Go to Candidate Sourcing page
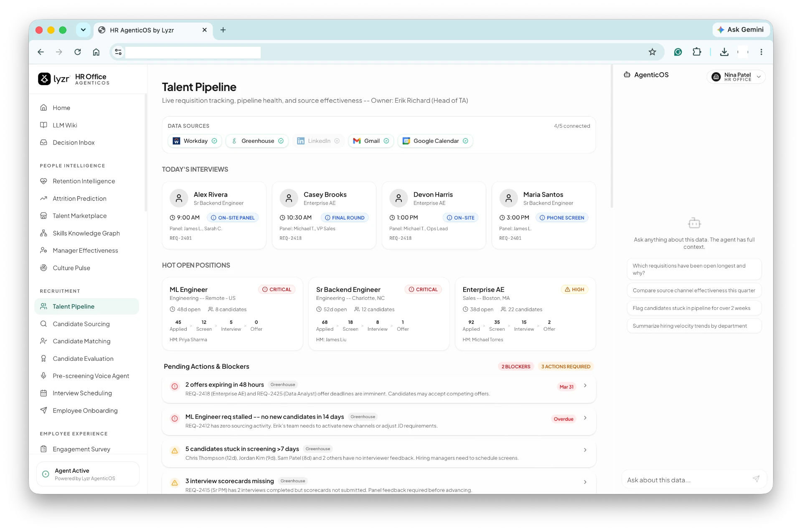802x532 pixels. pyautogui.click(x=87, y=324)
